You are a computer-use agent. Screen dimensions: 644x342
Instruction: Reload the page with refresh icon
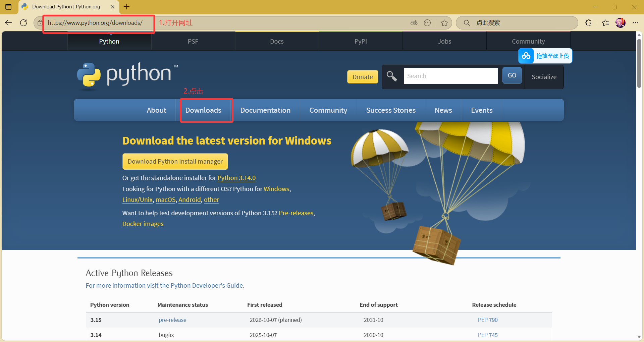[23, 23]
